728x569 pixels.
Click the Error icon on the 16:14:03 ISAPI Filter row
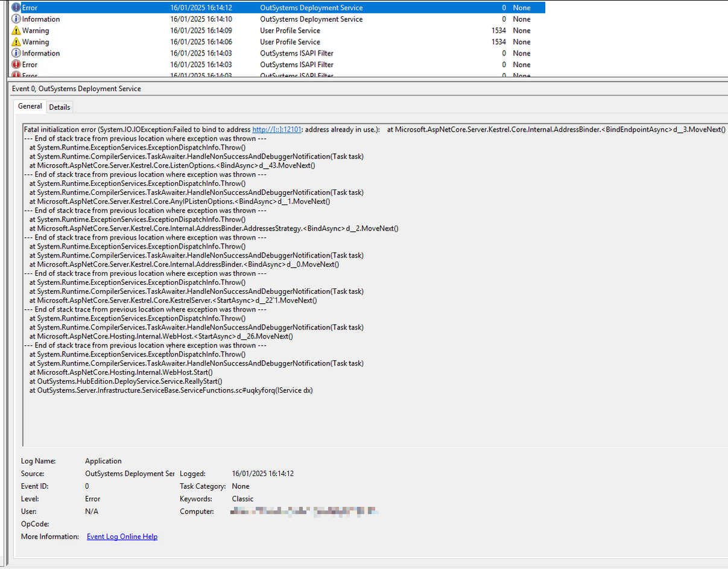point(16,65)
